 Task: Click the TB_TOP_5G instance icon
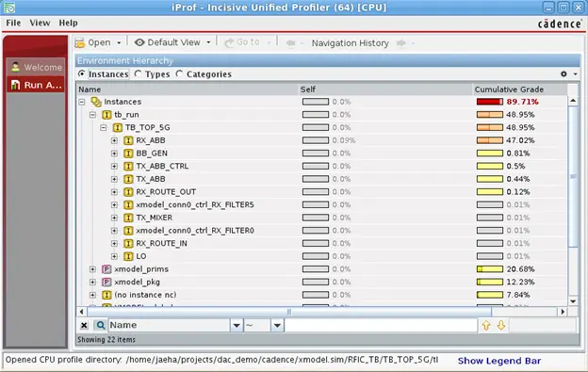pyautogui.click(x=118, y=127)
